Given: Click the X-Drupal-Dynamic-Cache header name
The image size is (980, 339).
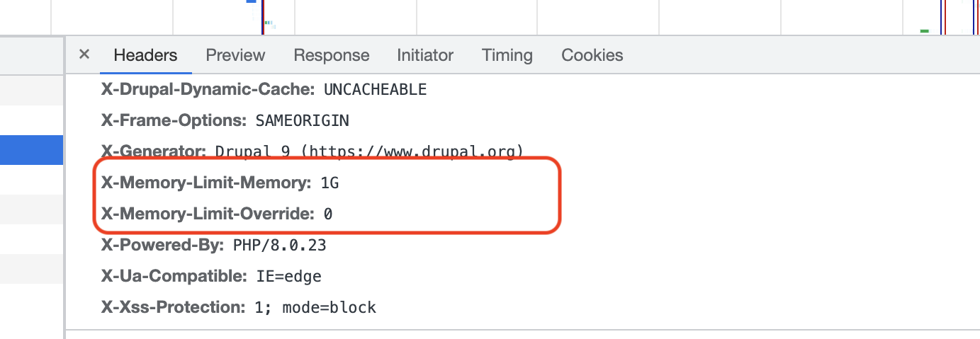Looking at the screenshot, I should [208, 90].
